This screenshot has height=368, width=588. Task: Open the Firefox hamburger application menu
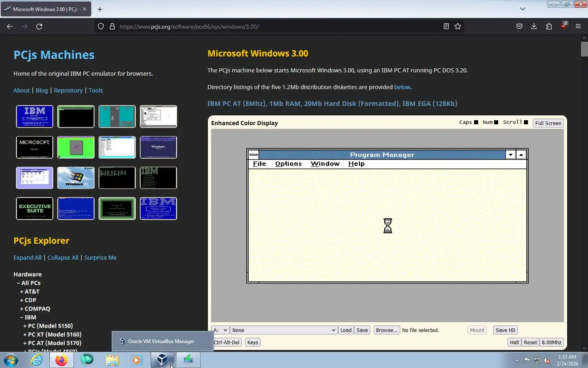[578, 27]
